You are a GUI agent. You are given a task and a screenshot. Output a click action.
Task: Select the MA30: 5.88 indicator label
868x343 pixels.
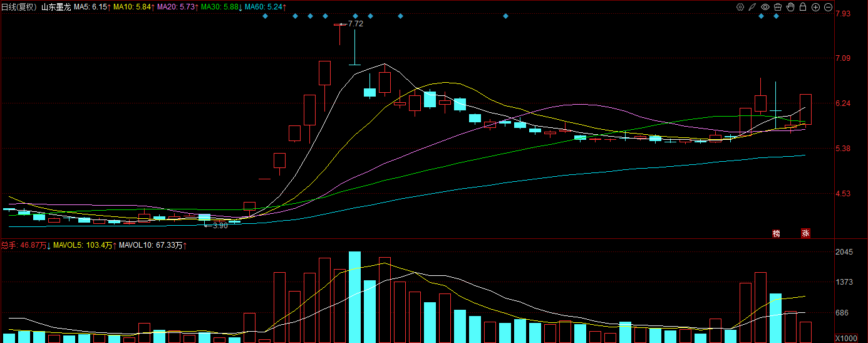coord(221,7)
